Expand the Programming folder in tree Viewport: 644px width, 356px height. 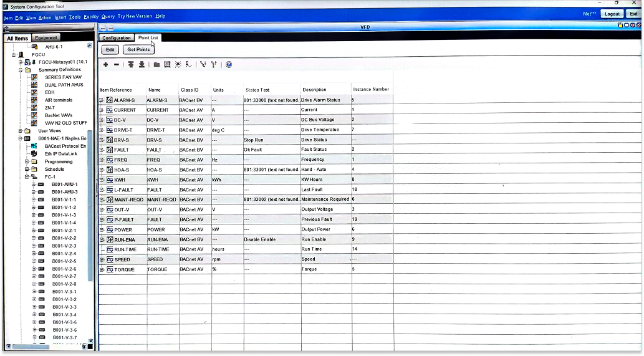pos(27,161)
